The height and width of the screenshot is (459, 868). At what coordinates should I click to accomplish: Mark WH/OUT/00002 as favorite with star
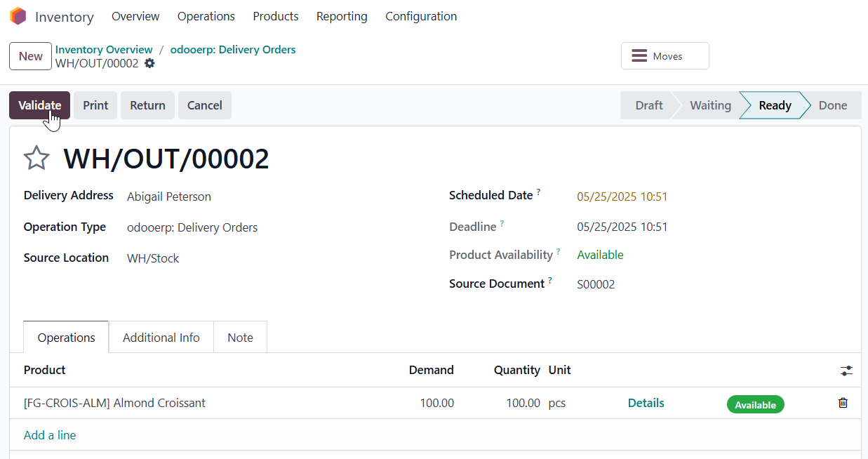click(36, 159)
